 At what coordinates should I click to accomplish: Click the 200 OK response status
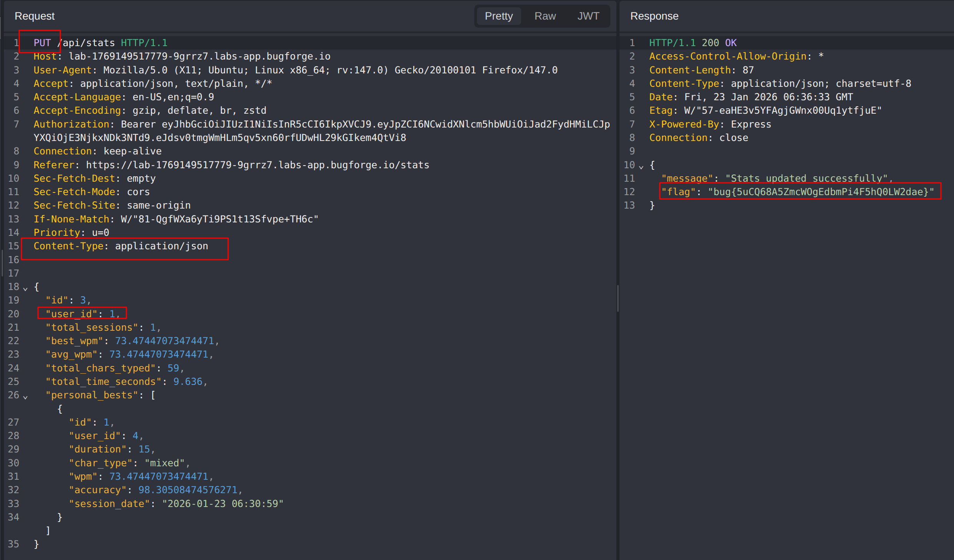tap(719, 43)
